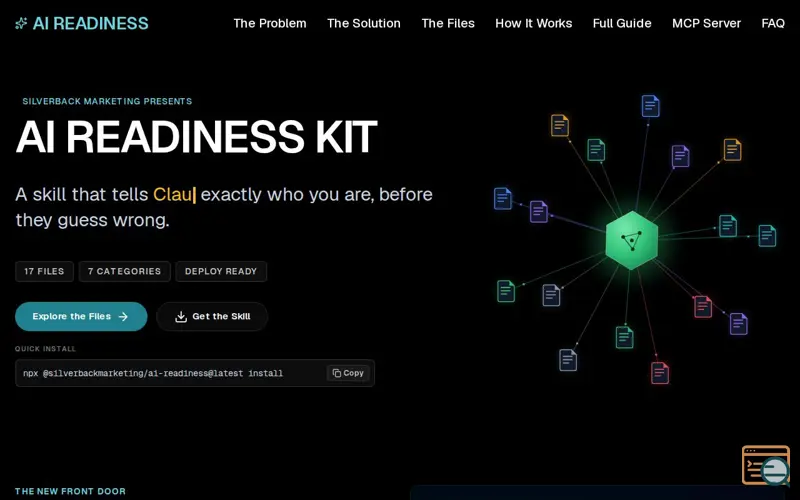Open the MCP Server nav link

[x=706, y=23]
